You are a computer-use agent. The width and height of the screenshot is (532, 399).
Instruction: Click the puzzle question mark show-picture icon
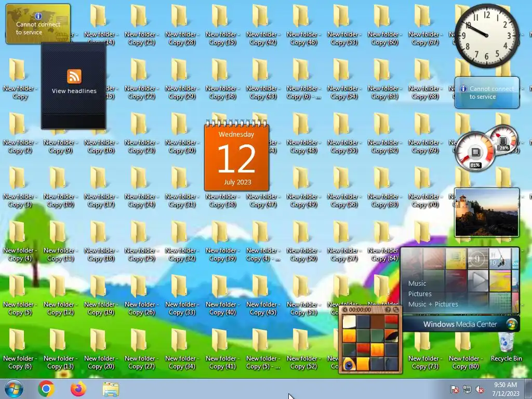coord(388,310)
